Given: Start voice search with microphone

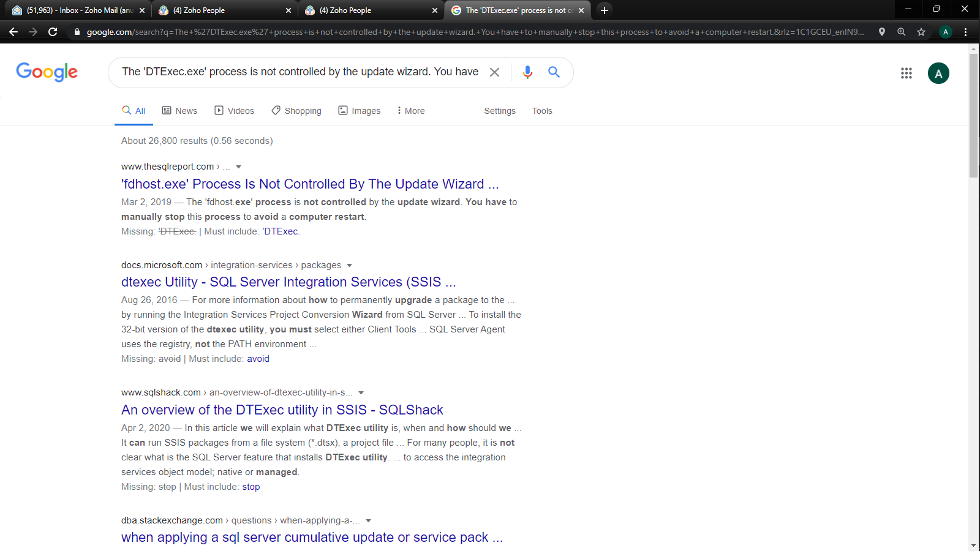Looking at the screenshot, I should coord(527,72).
